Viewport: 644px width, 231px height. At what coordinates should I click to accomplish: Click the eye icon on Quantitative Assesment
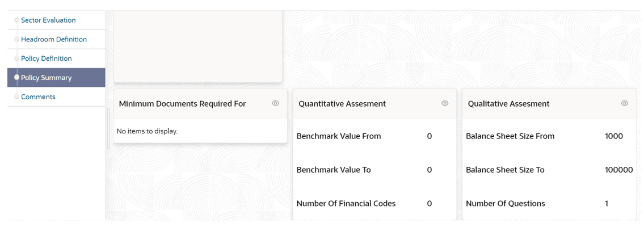445,103
